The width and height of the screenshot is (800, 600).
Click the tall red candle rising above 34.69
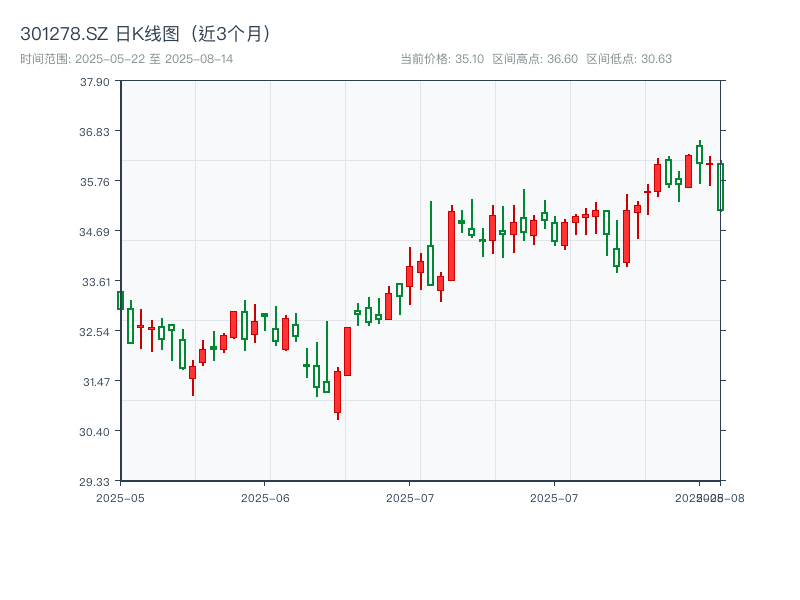click(451, 245)
